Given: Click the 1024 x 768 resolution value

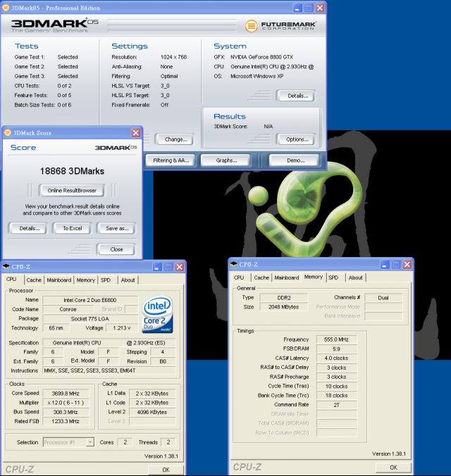Looking at the screenshot, I should (x=173, y=57).
